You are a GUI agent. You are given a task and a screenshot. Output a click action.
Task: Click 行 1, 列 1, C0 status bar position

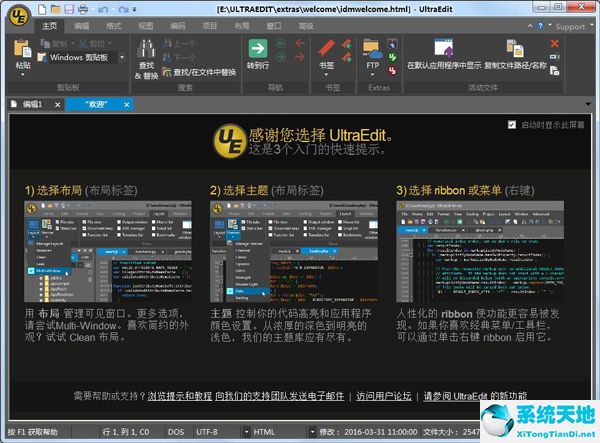[126, 432]
